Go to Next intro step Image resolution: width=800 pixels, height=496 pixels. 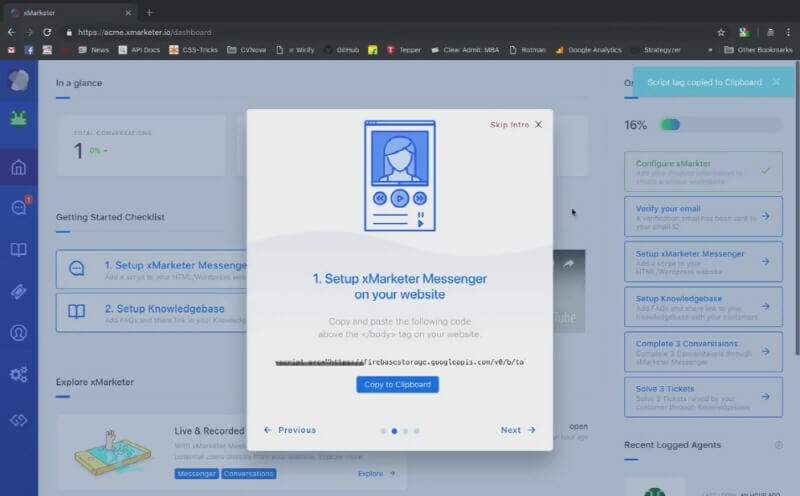tap(518, 430)
